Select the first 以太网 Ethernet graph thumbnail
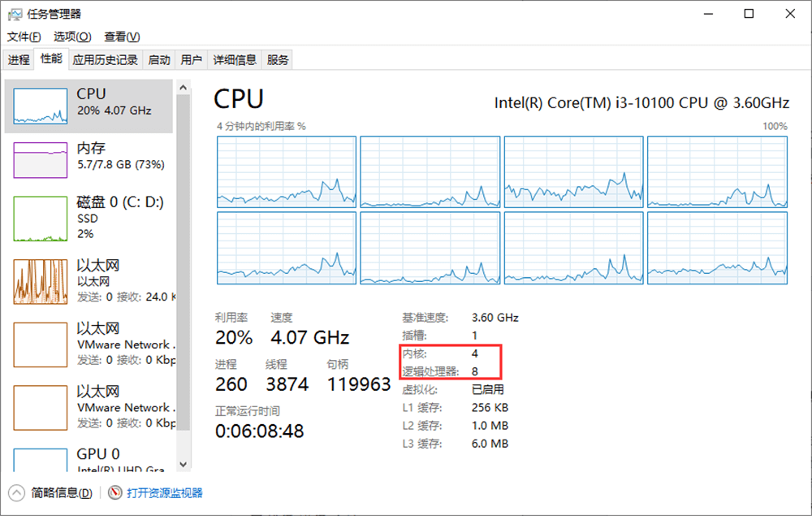Image resolution: width=812 pixels, height=516 pixels. [41, 281]
